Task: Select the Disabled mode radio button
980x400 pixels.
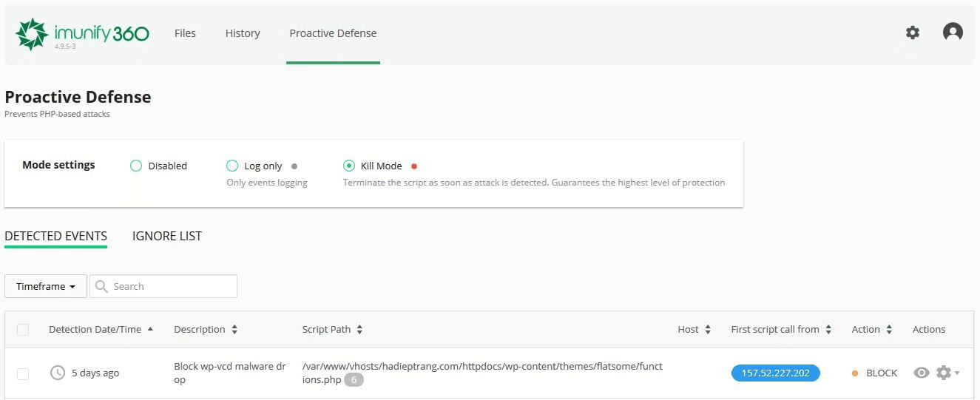Action: click(x=136, y=166)
